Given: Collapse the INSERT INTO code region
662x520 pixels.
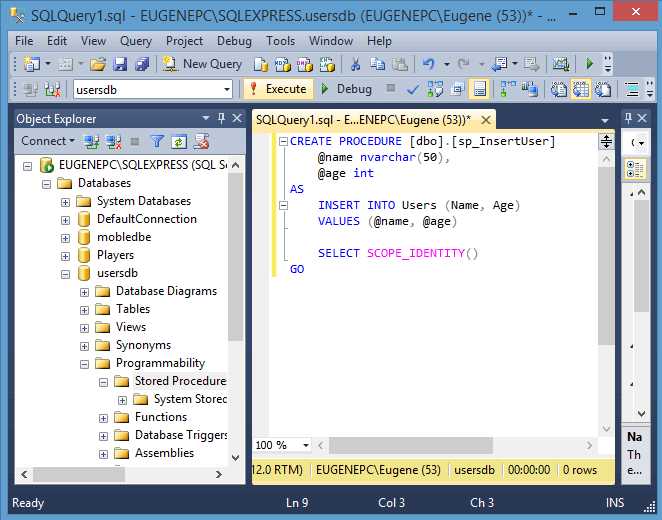Looking at the screenshot, I should tap(283, 205).
